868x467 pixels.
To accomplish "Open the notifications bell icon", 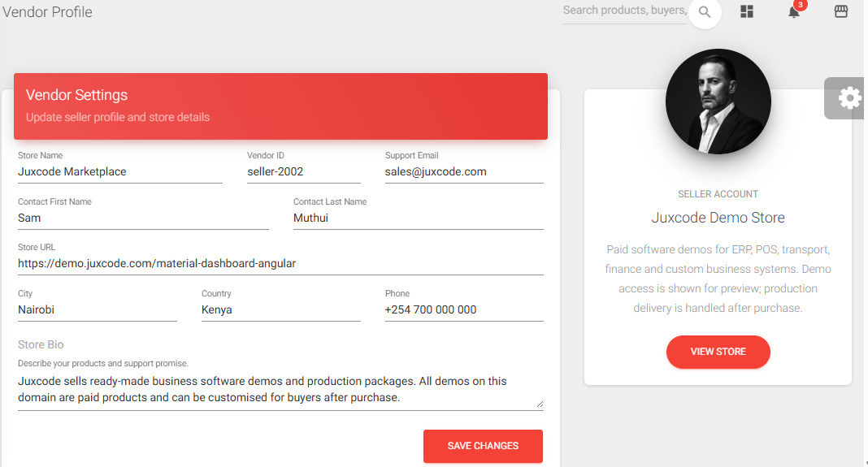I will click(x=794, y=11).
